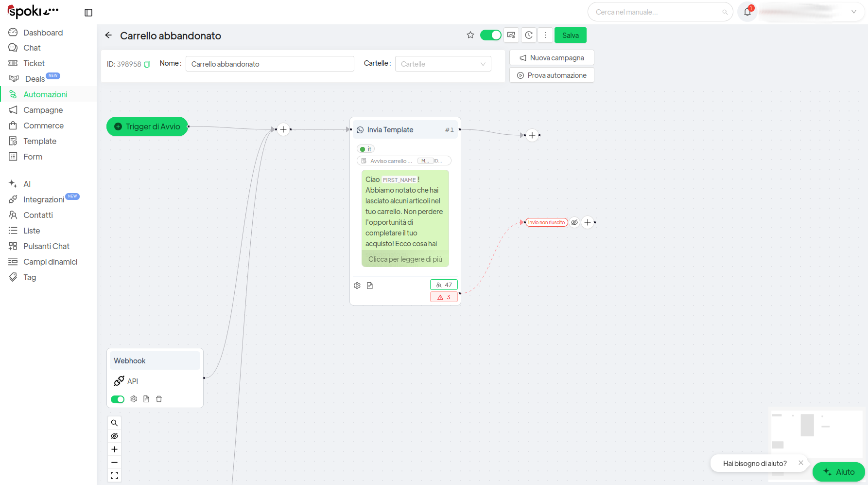Open the three-dot more options menu

(x=545, y=35)
